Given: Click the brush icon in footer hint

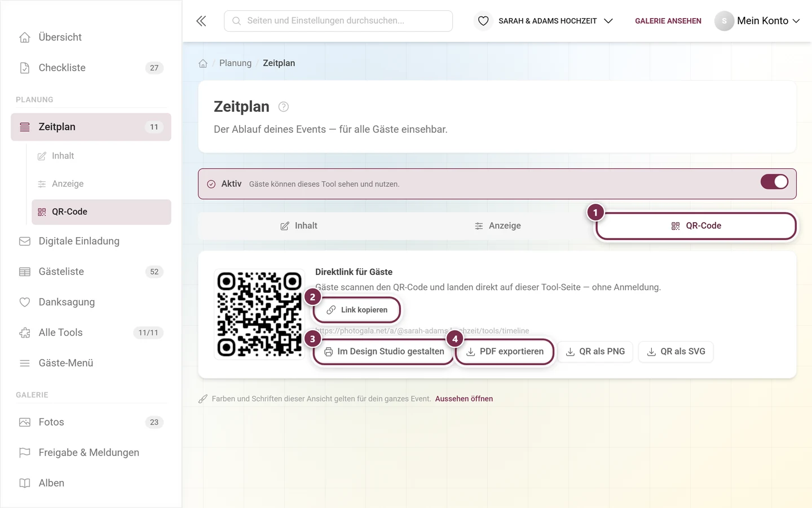Looking at the screenshot, I should (x=203, y=399).
